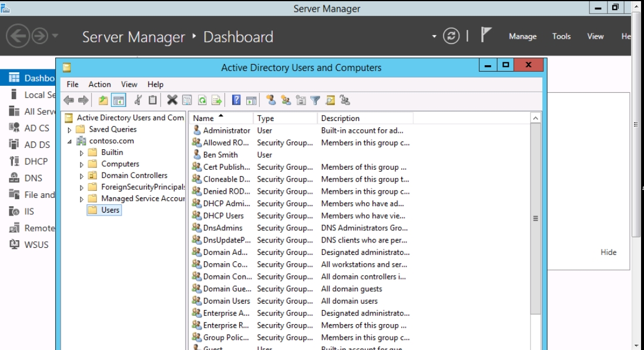
Task: Open the Action menu
Action: coord(100,84)
